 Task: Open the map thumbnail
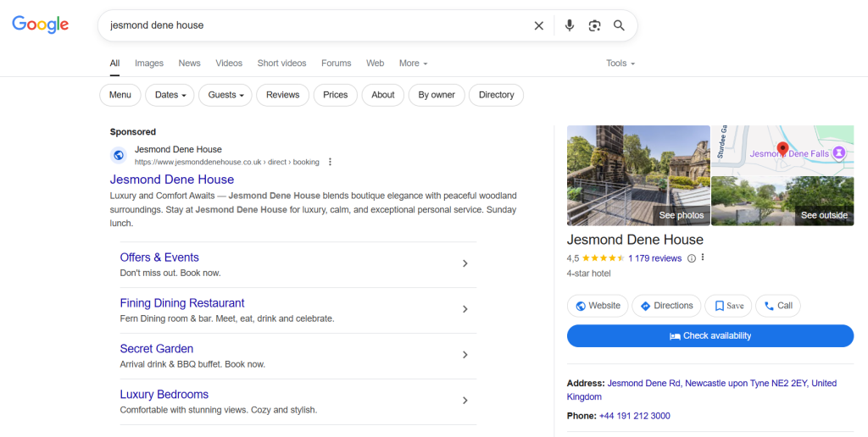pyautogui.click(x=782, y=150)
